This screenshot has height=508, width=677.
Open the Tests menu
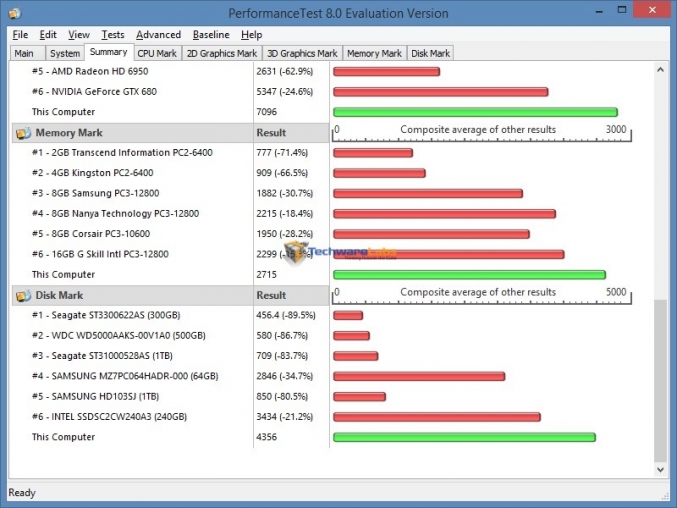pyautogui.click(x=113, y=35)
